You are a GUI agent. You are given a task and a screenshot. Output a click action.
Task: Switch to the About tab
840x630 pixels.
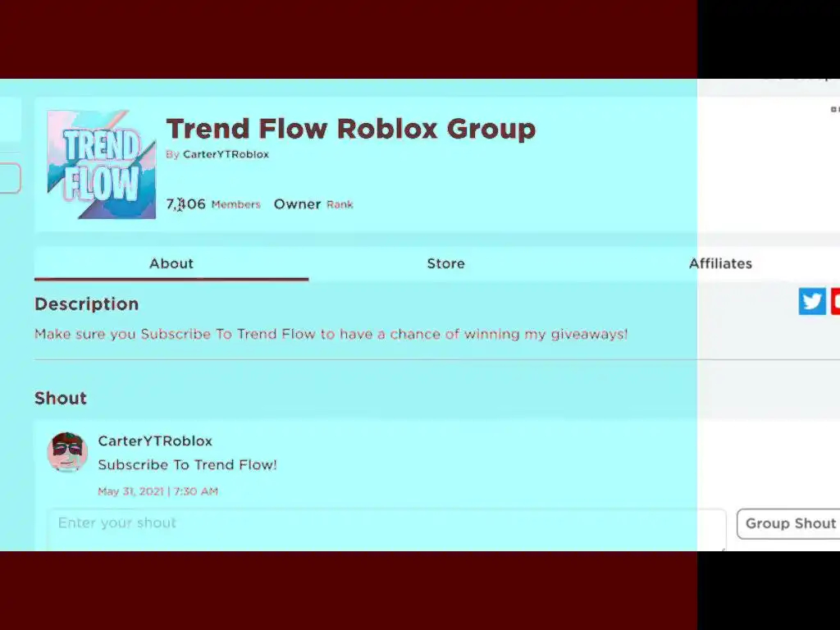171,263
